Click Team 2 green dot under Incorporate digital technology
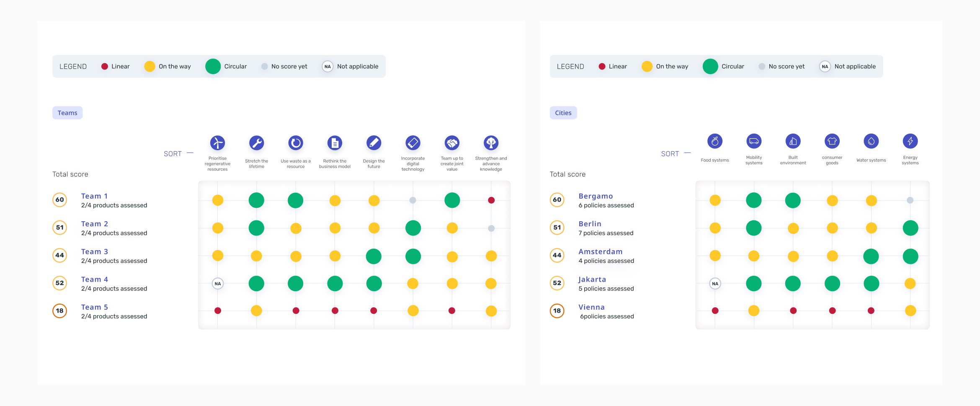Screen dimensions: 980x406 point(413,228)
